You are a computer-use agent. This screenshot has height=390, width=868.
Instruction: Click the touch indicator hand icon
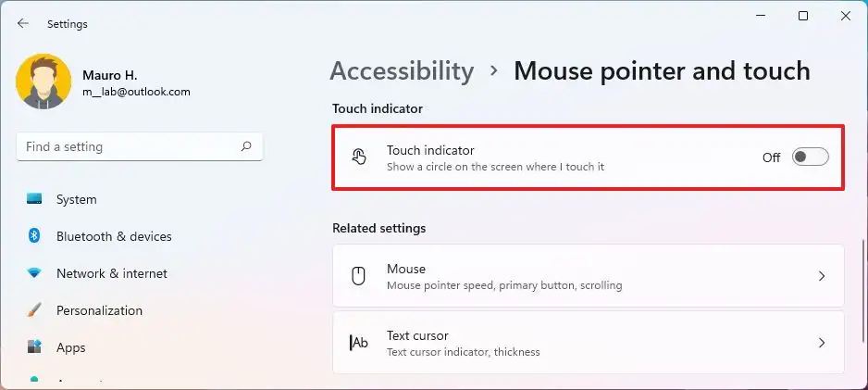pos(359,157)
